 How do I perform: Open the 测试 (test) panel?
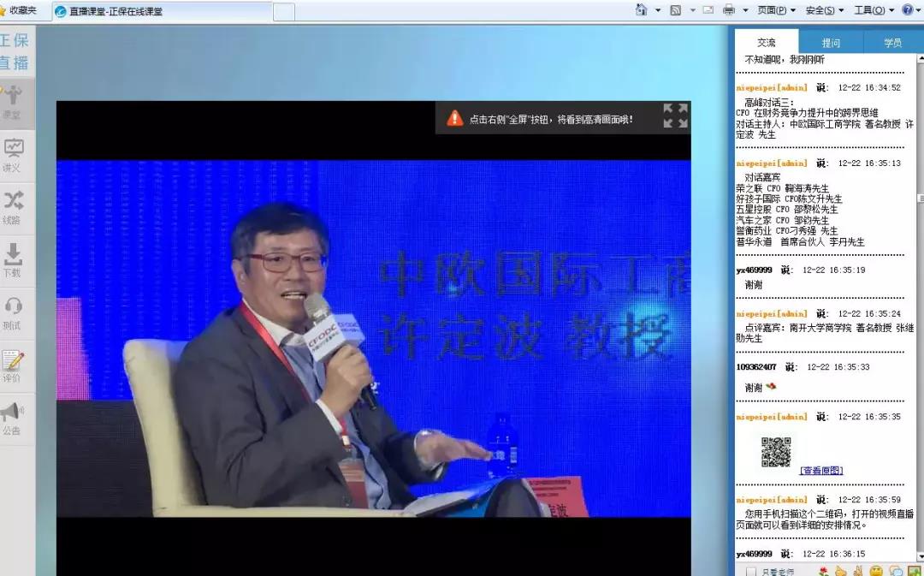click(13, 308)
